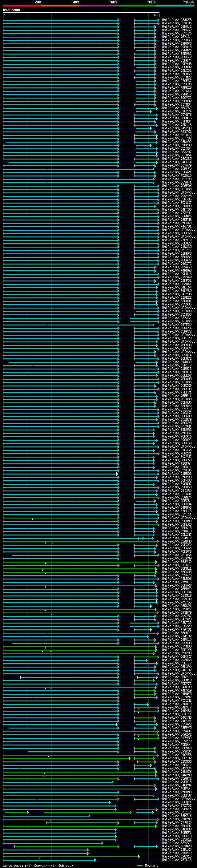The height and width of the screenshot is (868, 197).
Task: Select the UniRef100_C6T193 entry
Action: (177, 179)
